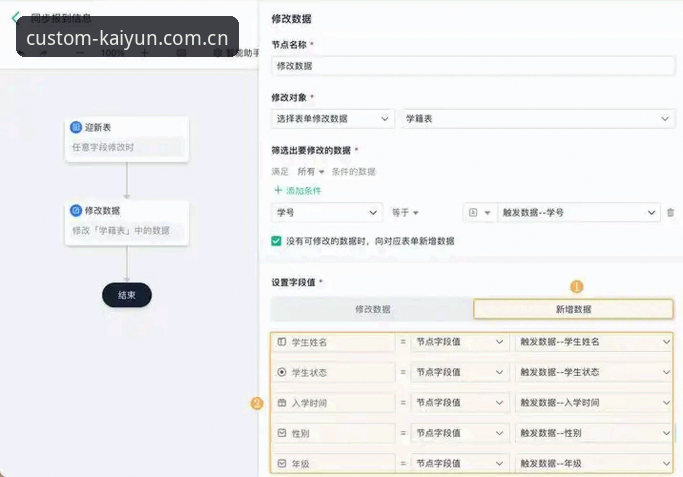This screenshot has height=477, width=683.
Task: Open the 触发数据--入学时间 dropdown
Action: coord(594,403)
